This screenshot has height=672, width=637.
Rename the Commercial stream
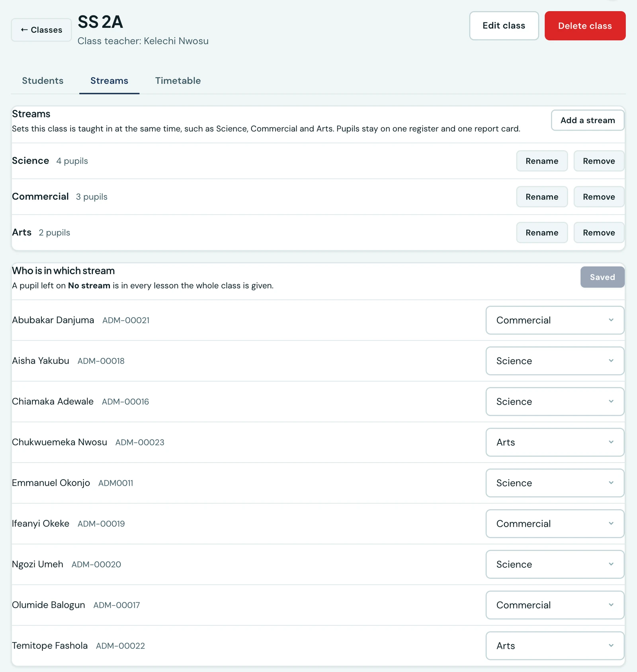[x=542, y=197]
